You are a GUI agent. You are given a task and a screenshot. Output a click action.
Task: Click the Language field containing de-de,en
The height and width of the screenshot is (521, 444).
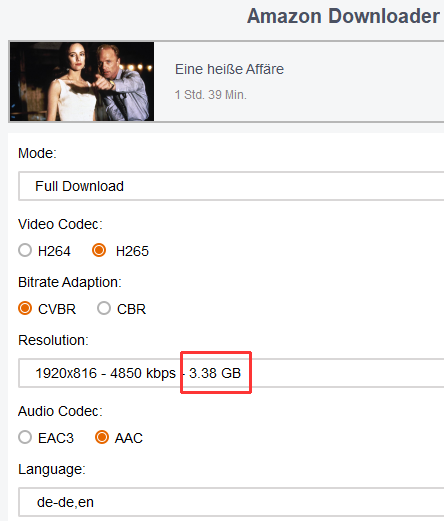pos(231,502)
